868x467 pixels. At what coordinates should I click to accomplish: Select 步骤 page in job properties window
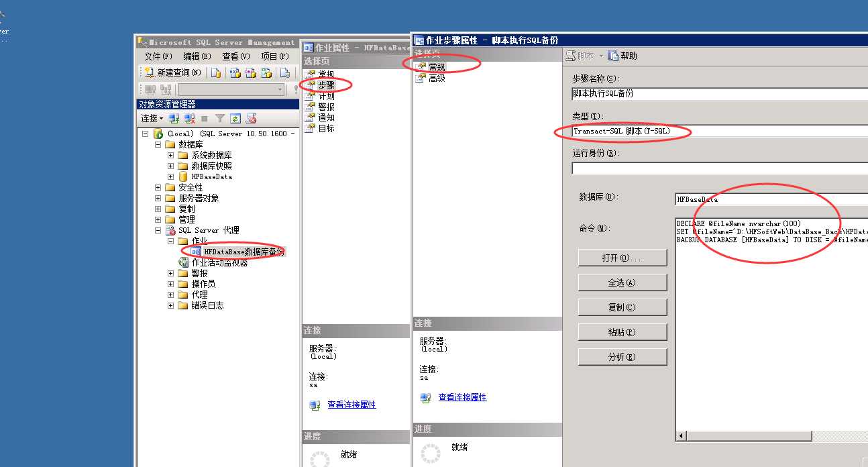(x=326, y=85)
